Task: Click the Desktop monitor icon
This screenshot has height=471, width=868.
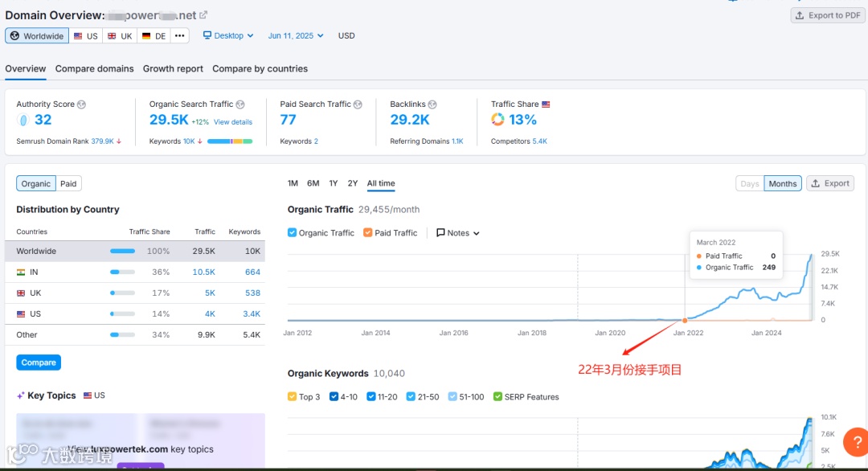Action: coord(207,35)
